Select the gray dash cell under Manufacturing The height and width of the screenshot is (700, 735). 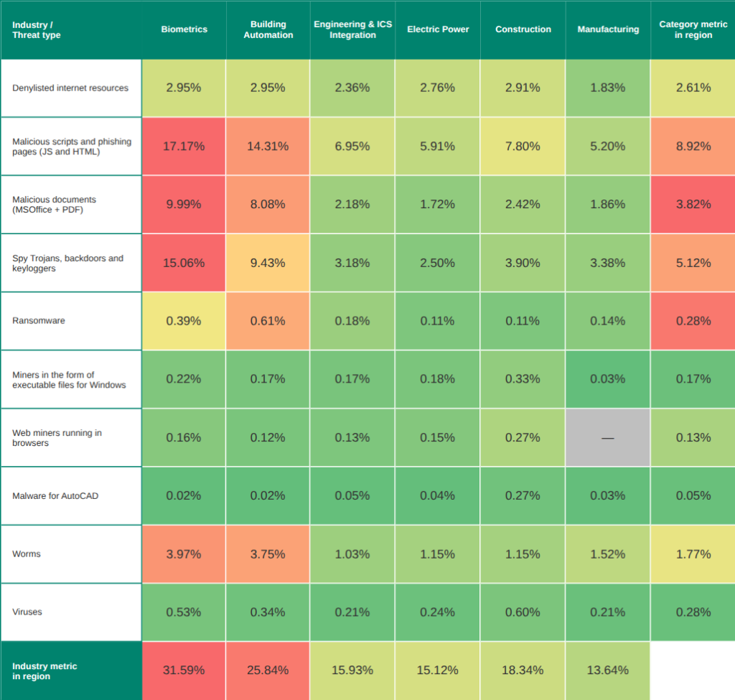pos(608,438)
